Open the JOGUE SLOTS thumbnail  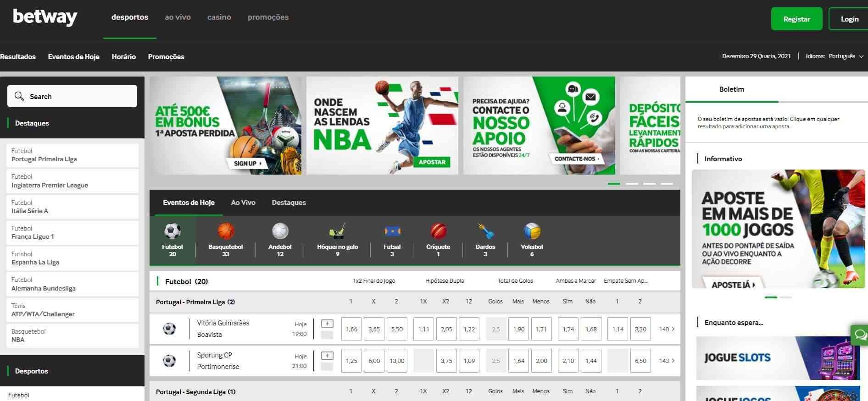[x=778, y=358]
